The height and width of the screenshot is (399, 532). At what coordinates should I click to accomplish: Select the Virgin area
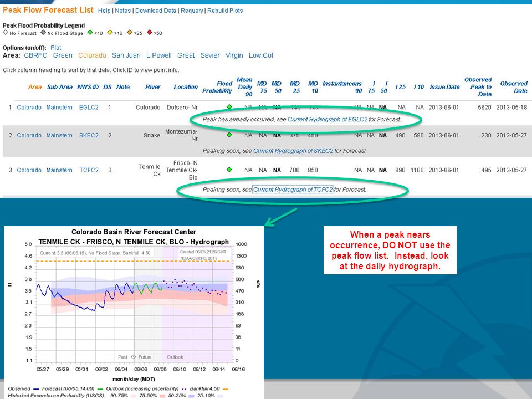pyautogui.click(x=234, y=55)
